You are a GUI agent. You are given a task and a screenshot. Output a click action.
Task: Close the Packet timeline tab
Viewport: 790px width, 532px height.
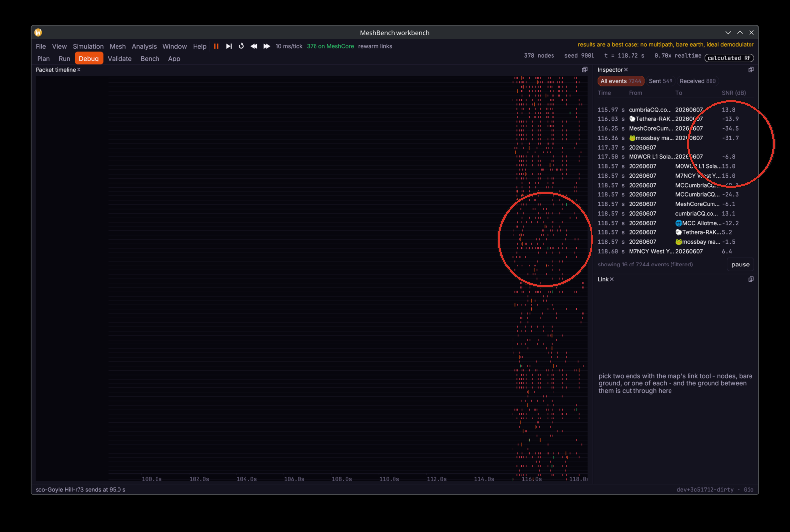coord(79,70)
